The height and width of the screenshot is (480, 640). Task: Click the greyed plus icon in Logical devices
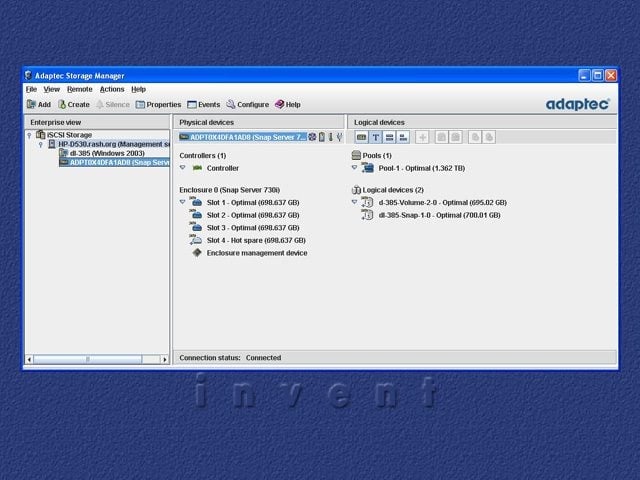click(x=422, y=137)
